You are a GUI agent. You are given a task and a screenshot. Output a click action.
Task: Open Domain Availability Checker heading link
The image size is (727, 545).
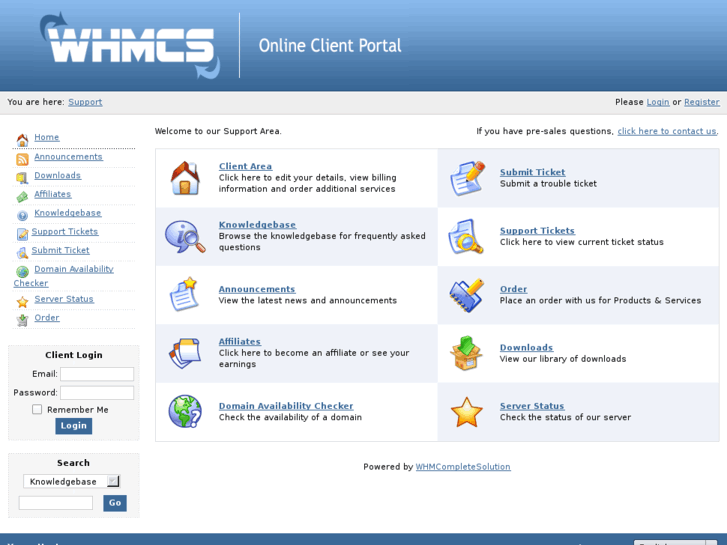coord(286,406)
